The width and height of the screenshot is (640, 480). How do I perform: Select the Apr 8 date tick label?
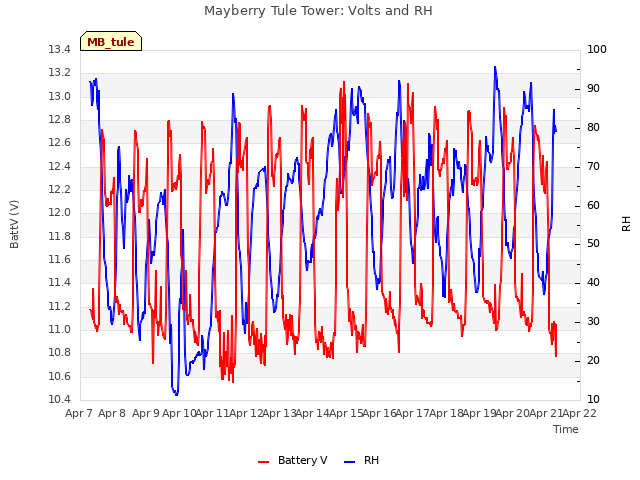pyautogui.click(x=112, y=413)
